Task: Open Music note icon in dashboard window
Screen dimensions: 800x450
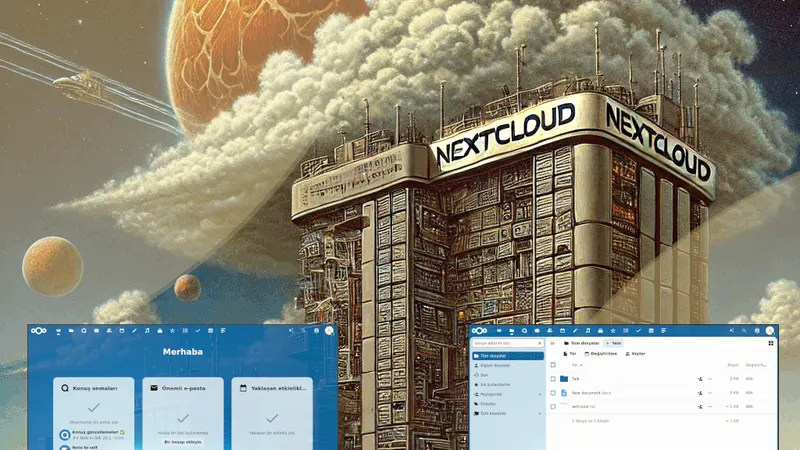Action: click(147, 331)
